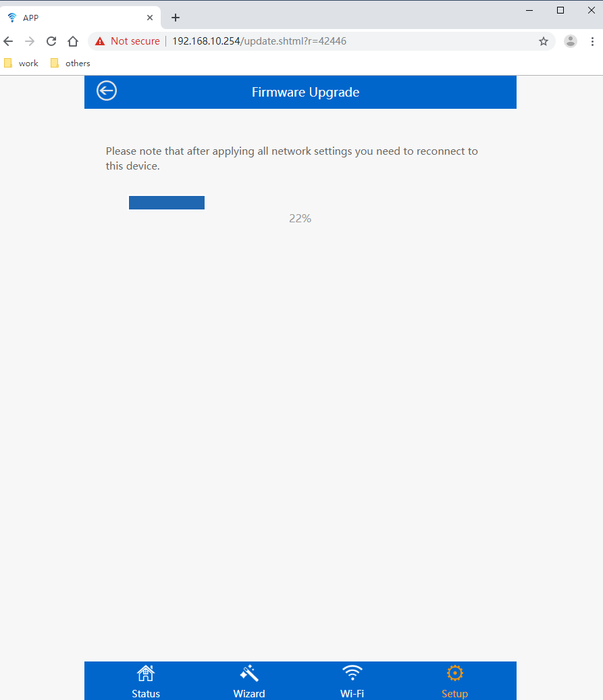Open a new browser tab
Screen dimensions: 603x700
point(176,18)
